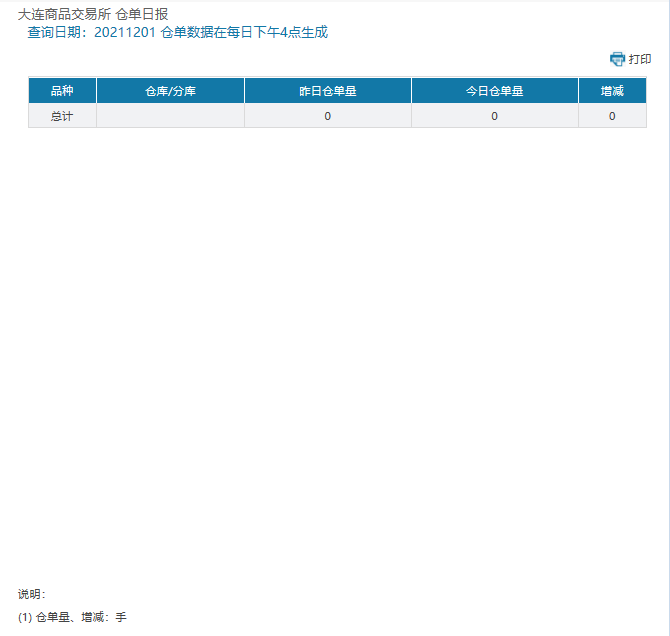670x636 pixels.
Task: Select the date value 20211201
Action: [125, 32]
